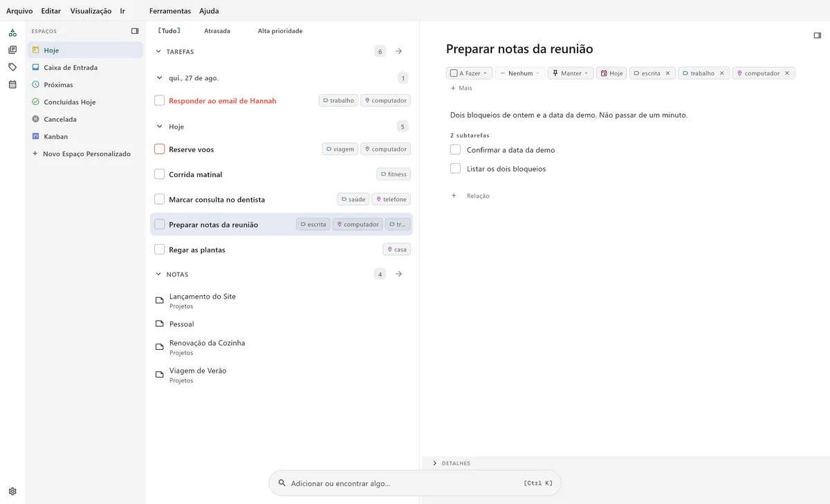Check off Marcar consulta no dentista
The width and height of the screenshot is (830, 504).
(160, 199)
